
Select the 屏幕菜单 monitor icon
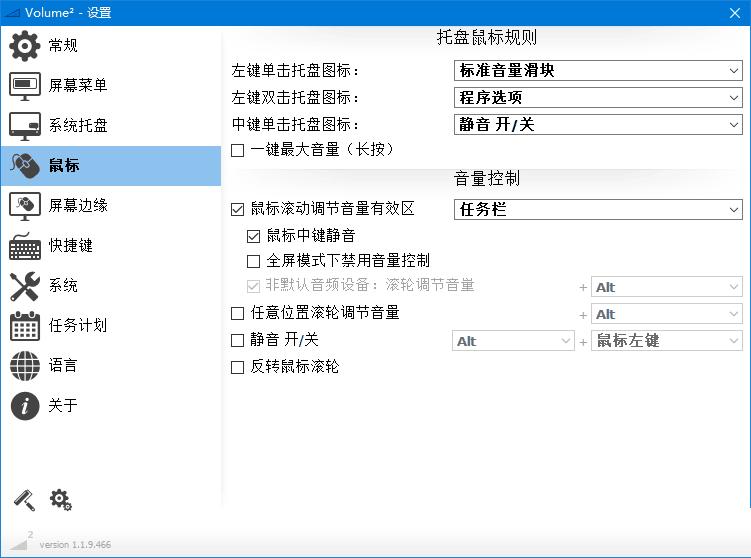25,86
